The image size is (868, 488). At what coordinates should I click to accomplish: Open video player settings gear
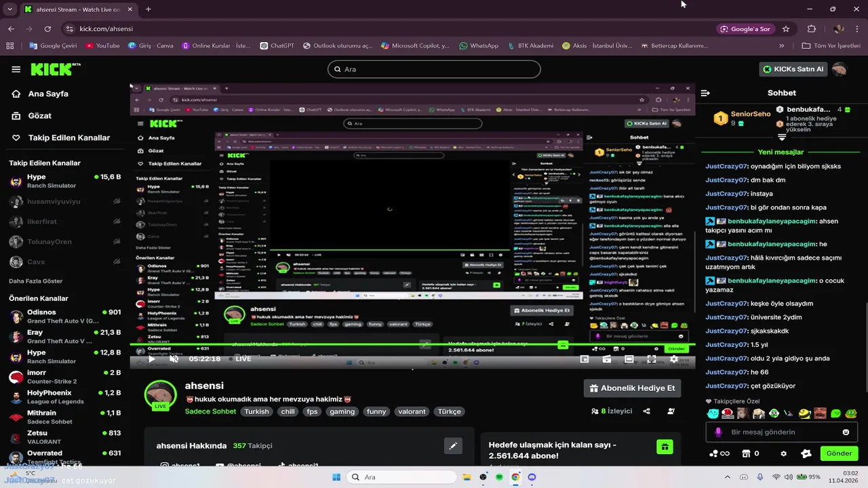click(673, 359)
